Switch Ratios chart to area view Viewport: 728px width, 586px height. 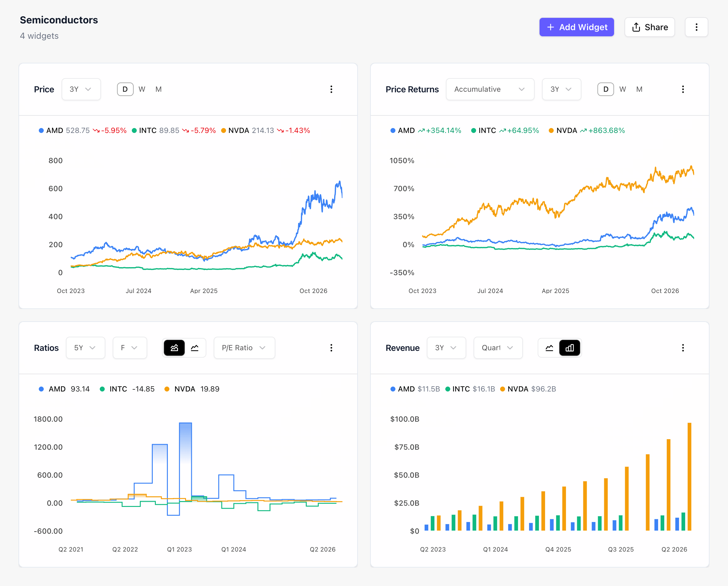[x=174, y=348]
